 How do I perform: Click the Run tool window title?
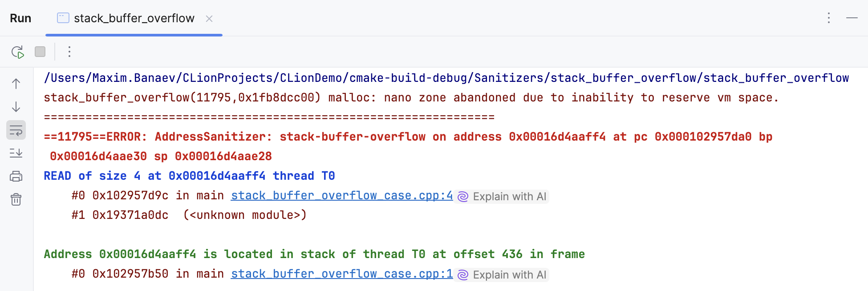click(x=20, y=18)
